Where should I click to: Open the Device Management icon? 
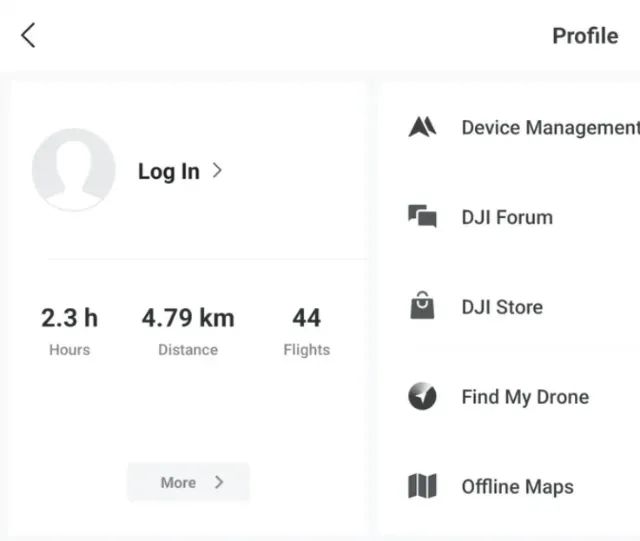coord(422,127)
